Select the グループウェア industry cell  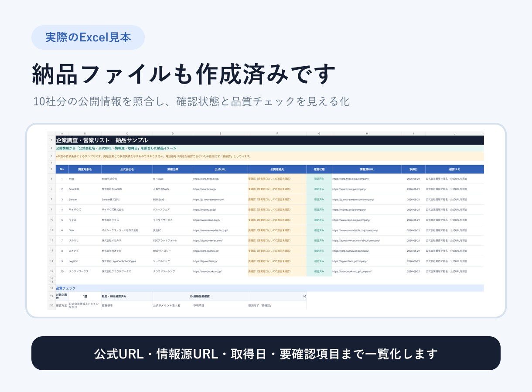tap(173, 210)
